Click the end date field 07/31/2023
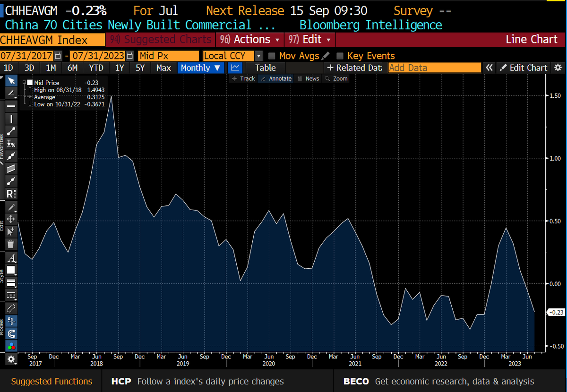The width and height of the screenshot is (567, 392). 97,56
